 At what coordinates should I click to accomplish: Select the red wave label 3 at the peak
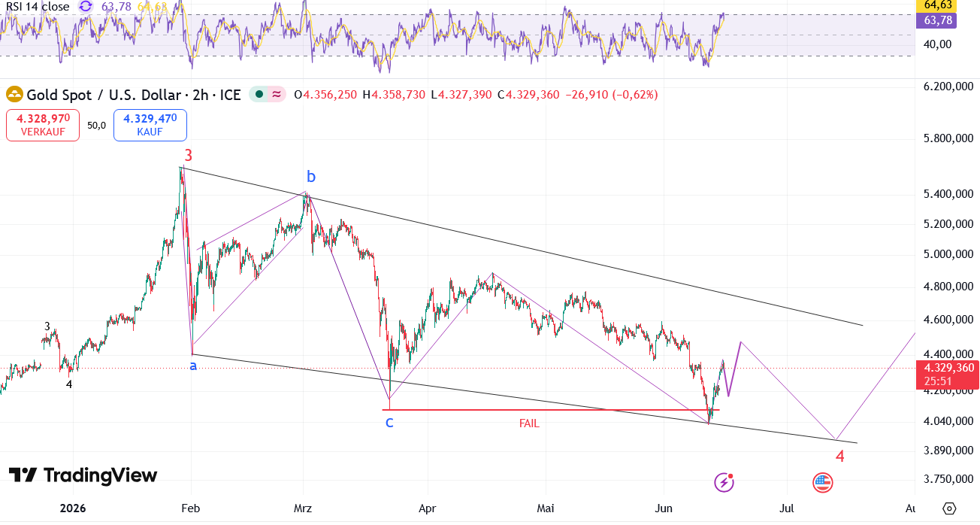[x=189, y=156]
